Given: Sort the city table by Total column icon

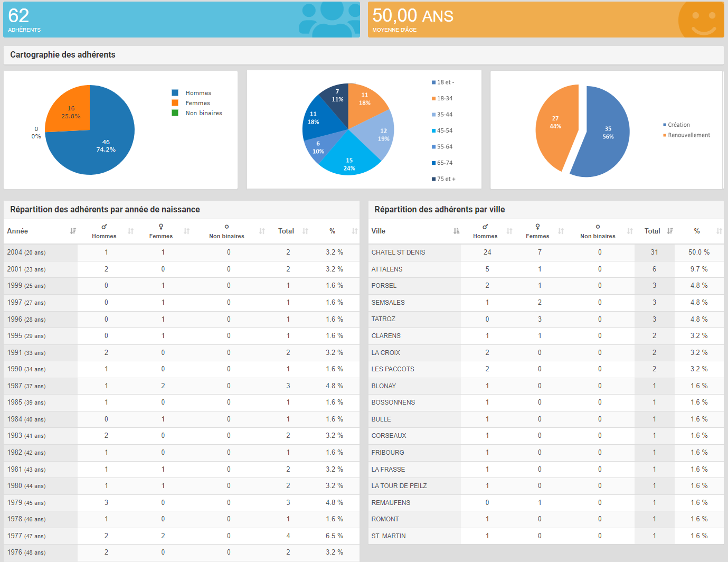Looking at the screenshot, I should [x=670, y=231].
